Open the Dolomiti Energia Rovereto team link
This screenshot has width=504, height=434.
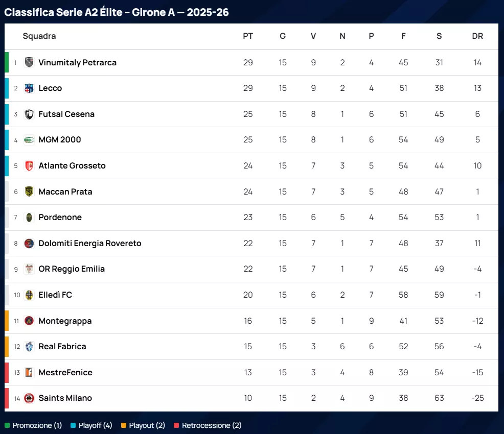click(90, 243)
